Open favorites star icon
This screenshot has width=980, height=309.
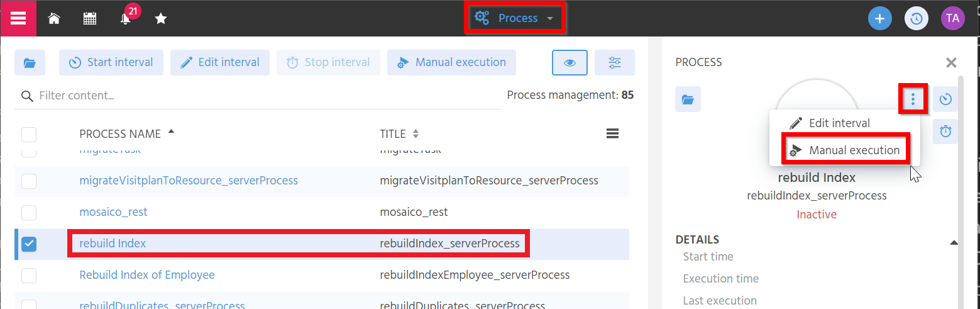click(161, 19)
